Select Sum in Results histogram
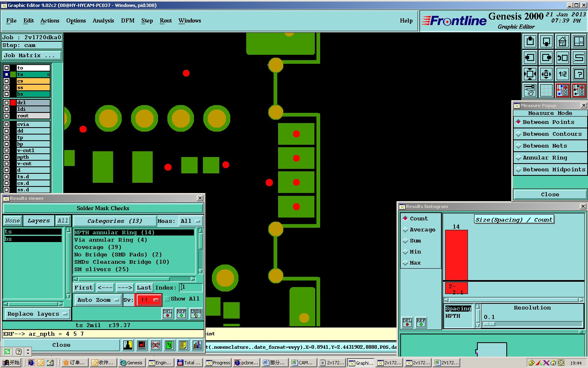588x368 pixels. coord(412,241)
